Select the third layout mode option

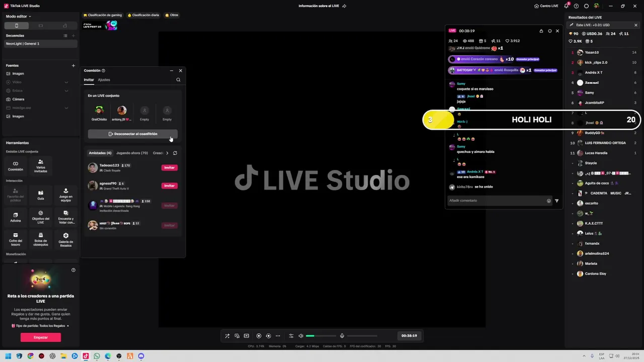tap(65, 26)
